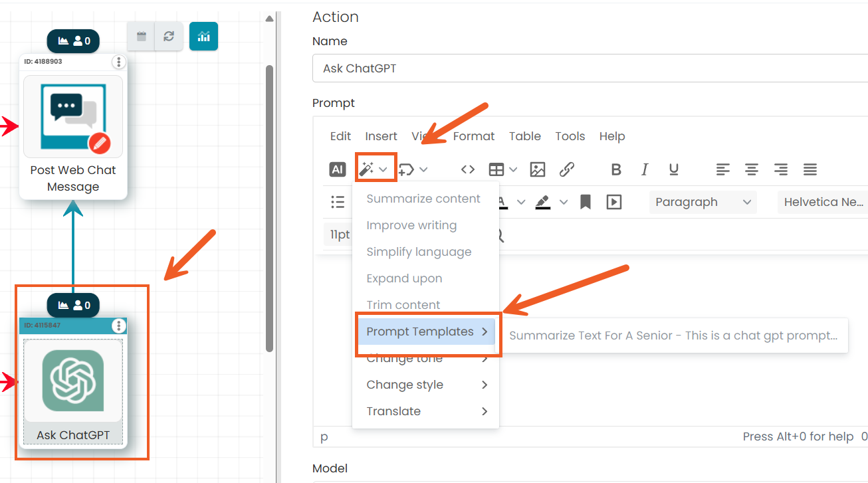
Task: Expand the merge tag dropdown arrow
Action: (x=423, y=169)
